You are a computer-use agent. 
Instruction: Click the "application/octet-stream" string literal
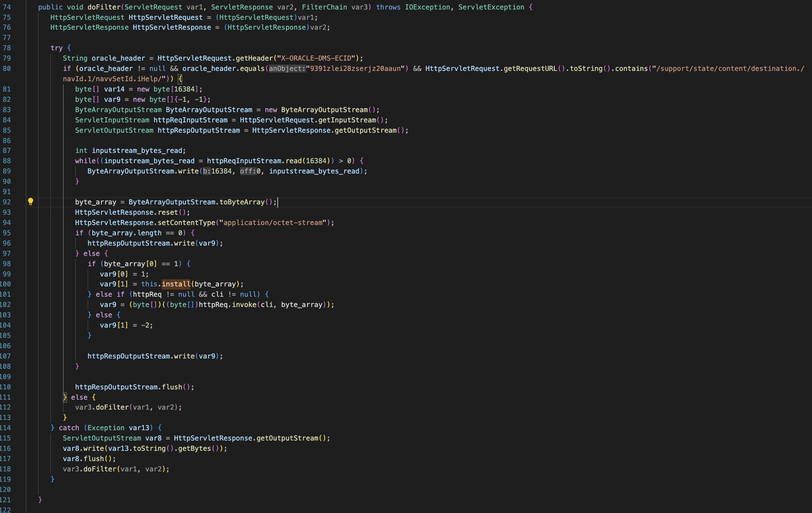pos(273,223)
